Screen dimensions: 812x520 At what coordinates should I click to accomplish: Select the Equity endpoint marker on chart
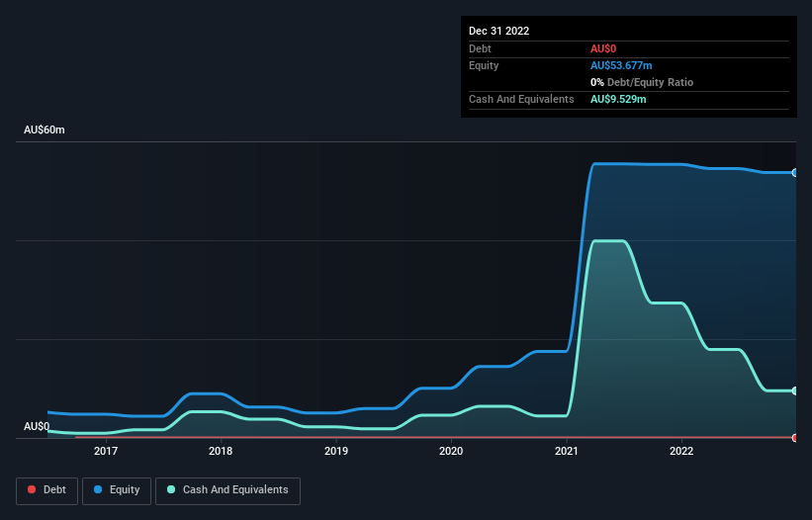point(795,173)
